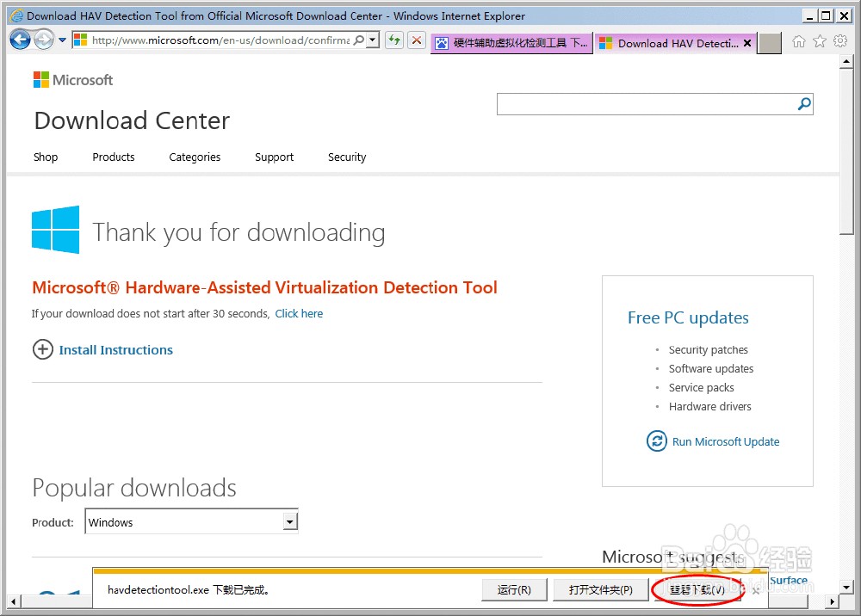
Task: Click 'Software updates' list item
Action: coord(711,368)
